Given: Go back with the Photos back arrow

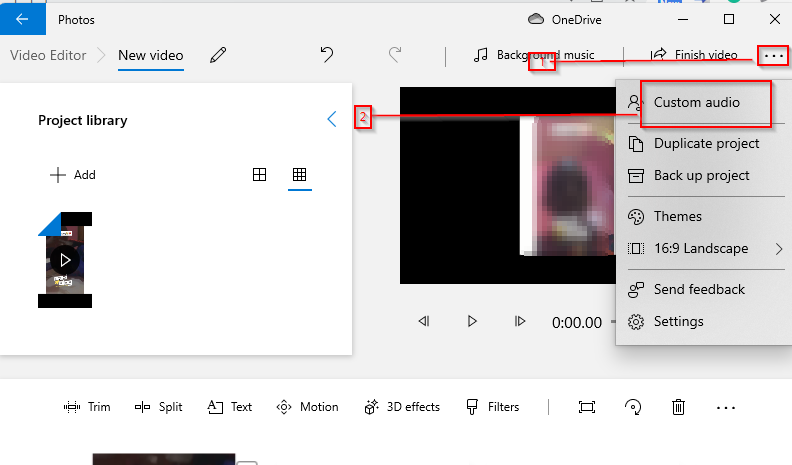Looking at the screenshot, I should coord(22,19).
